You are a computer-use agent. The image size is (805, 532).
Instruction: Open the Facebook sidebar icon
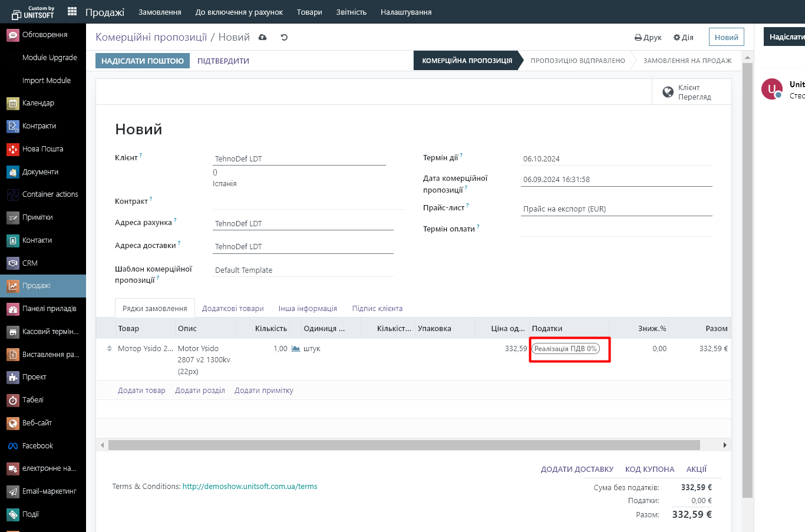pyautogui.click(x=13, y=446)
